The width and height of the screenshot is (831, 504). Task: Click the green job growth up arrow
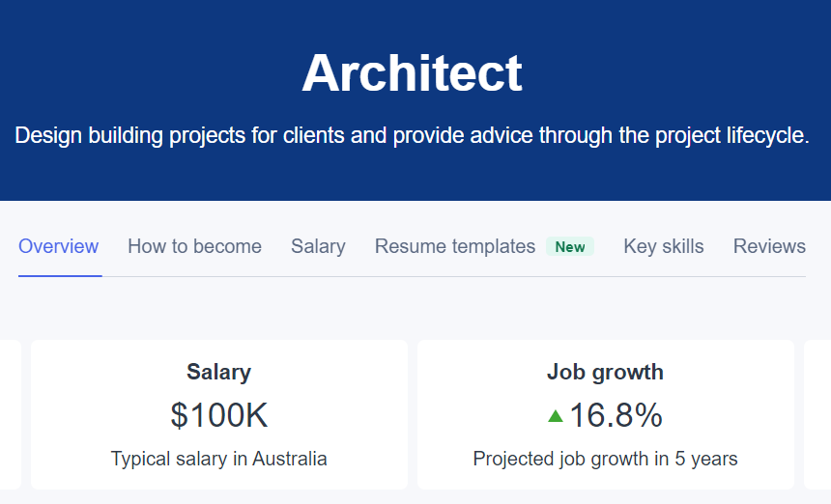coord(556,416)
